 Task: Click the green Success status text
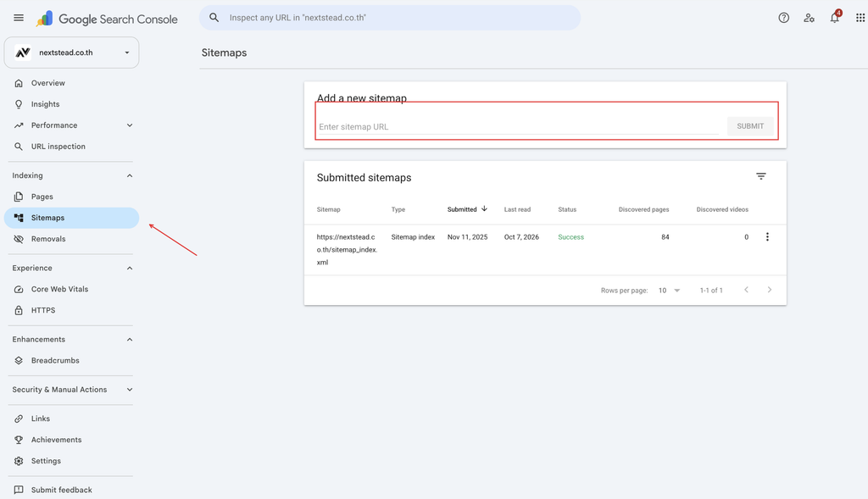pyautogui.click(x=570, y=236)
